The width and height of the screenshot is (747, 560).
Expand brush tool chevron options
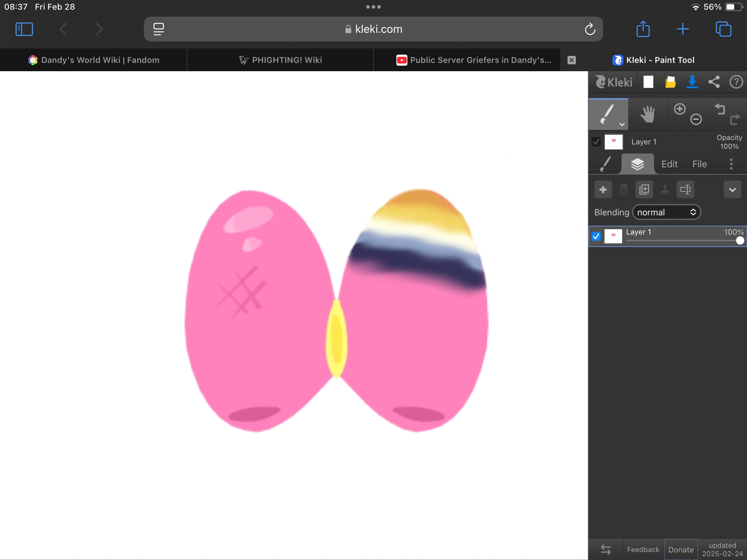tap(622, 124)
